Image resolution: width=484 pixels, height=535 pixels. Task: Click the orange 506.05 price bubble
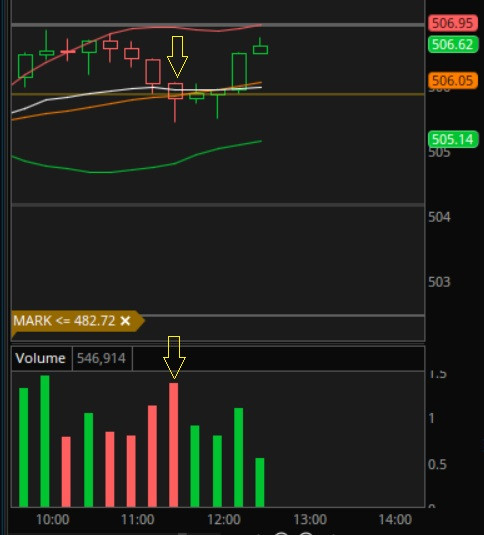click(x=453, y=81)
